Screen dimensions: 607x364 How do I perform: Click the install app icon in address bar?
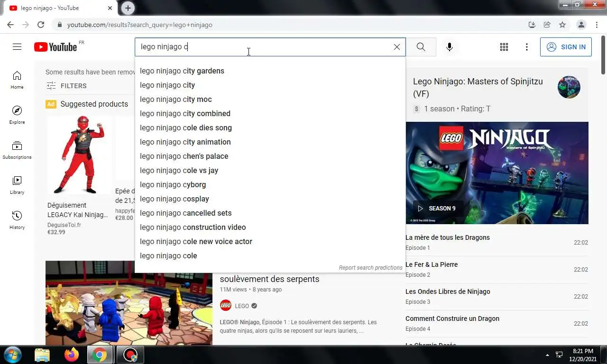coord(532,25)
